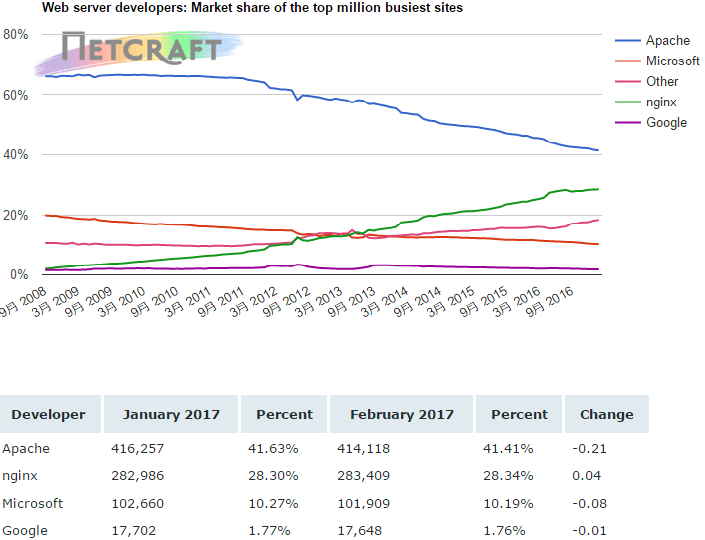This screenshot has height=540, width=705.
Task: Click the Developer column header
Action: point(48,414)
